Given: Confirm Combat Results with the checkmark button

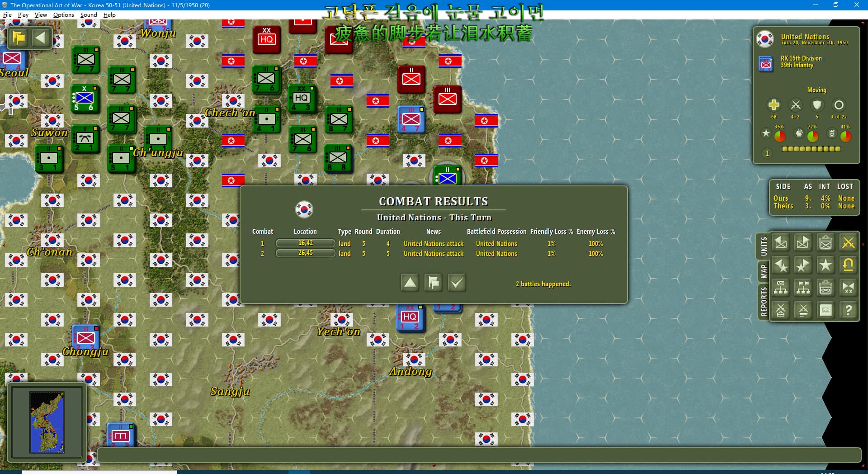Looking at the screenshot, I should [x=457, y=283].
